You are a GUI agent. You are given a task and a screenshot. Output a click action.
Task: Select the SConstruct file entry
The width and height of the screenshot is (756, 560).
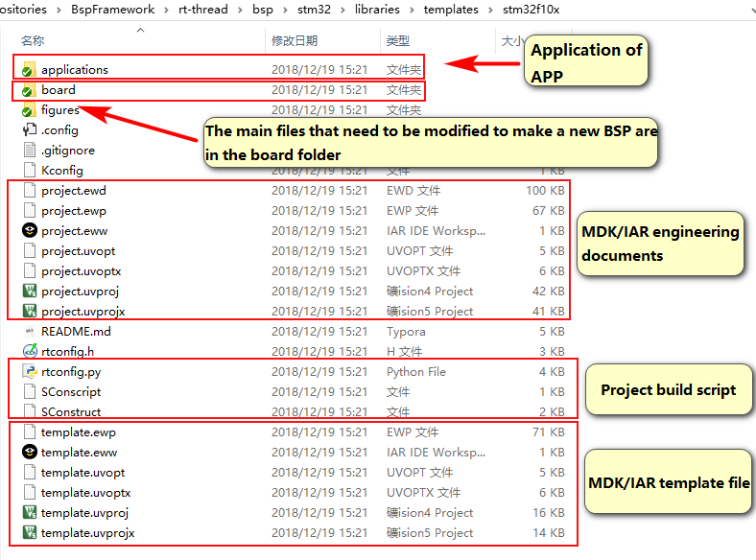(70, 412)
